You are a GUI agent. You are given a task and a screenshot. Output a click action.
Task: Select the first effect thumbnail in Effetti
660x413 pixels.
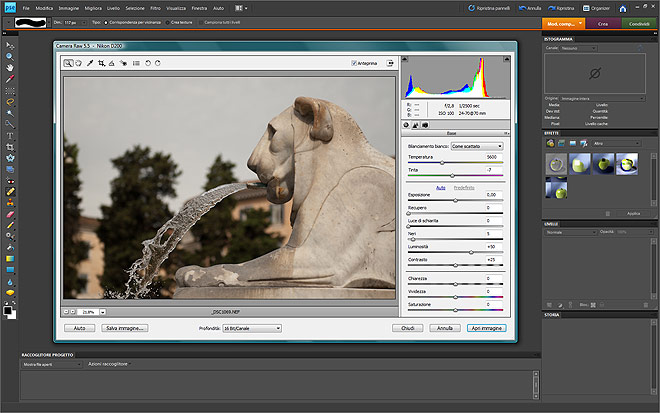click(556, 164)
